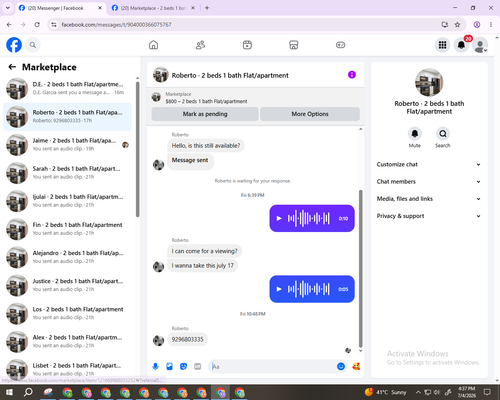Expand Media, files and links section
The width and height of the screenshot is (500, 400).
tap(429, 199)
